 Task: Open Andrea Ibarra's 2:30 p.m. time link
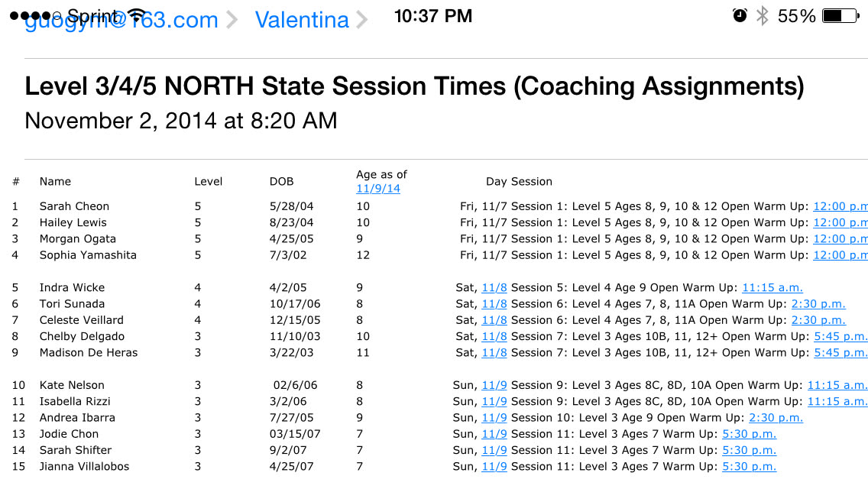[x=776, y=418]
